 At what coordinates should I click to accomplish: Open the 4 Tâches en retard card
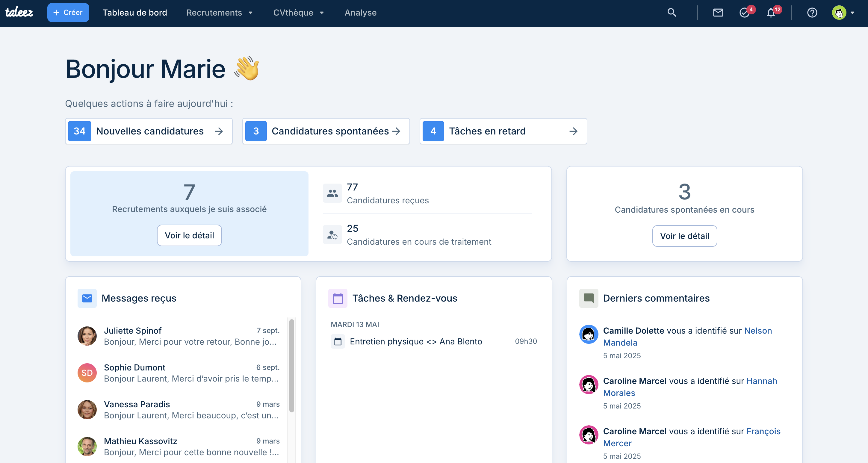click(x=503, y=131)
